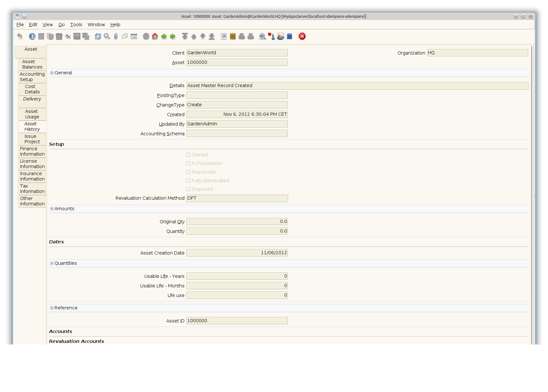Switch to the Tax Information tab
This screenshot has width=548, height=392.
click(32, 189)
